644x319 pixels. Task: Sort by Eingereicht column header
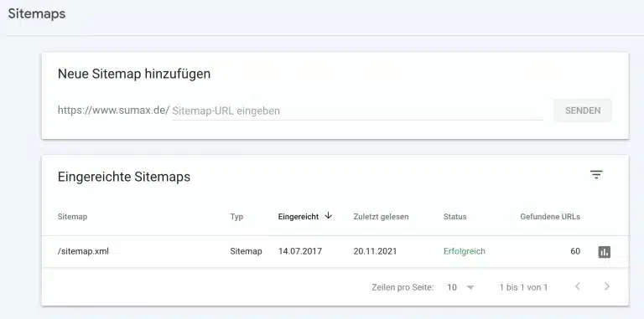pos(299,217)
